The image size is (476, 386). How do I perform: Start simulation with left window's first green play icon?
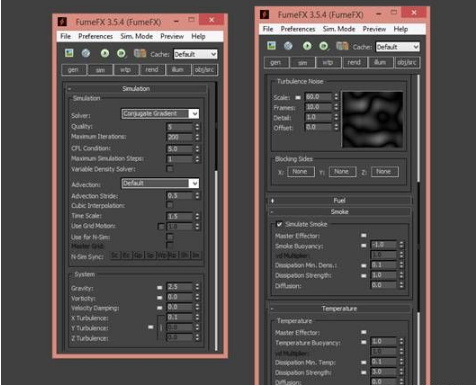[x=105, y=53]
